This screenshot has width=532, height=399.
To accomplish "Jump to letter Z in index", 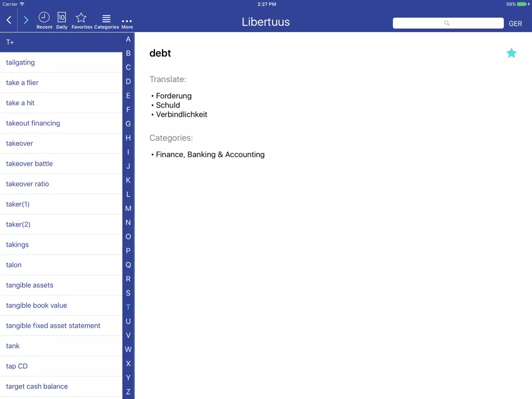I will tap(128, 392).
